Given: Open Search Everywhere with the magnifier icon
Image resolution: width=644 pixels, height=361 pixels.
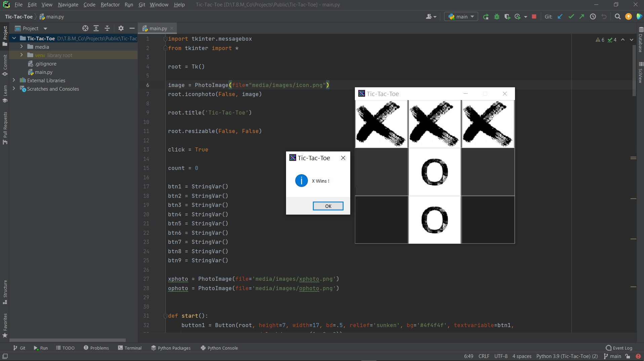Looking at the screenshot, I should tap(617, 16).
